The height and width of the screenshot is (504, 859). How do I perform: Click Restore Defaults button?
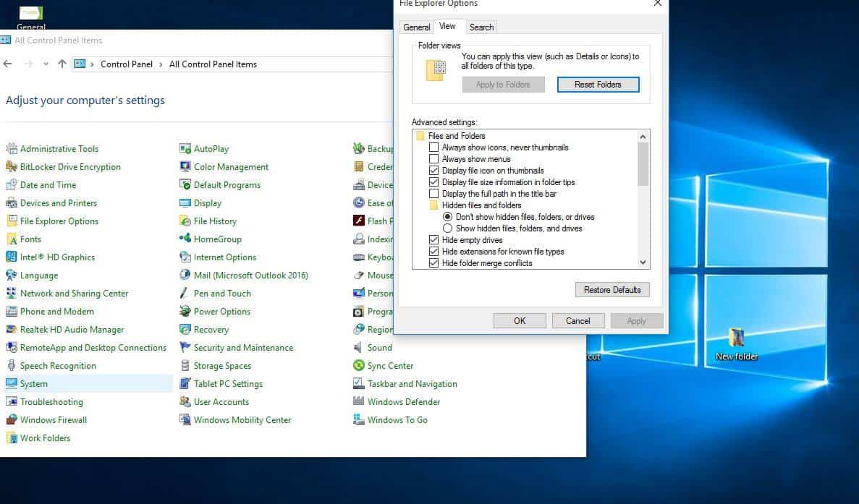pos(612,289)
